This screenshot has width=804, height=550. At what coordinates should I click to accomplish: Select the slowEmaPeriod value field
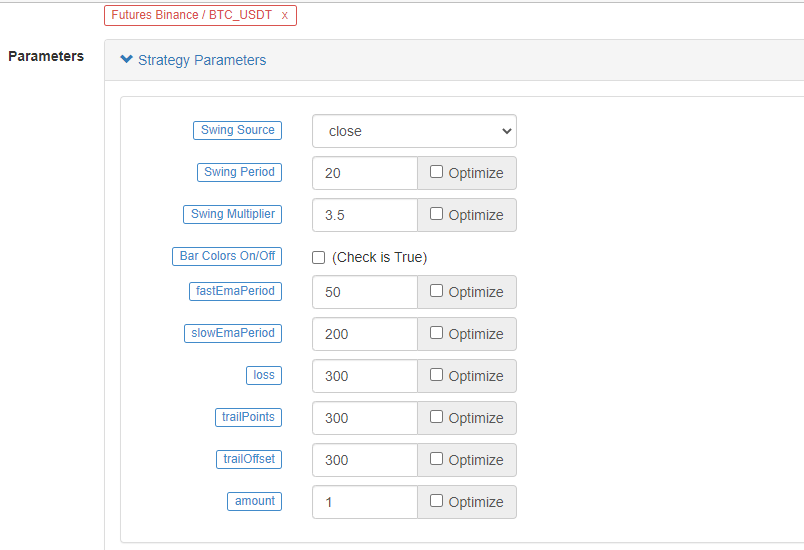tap(365, 334)
